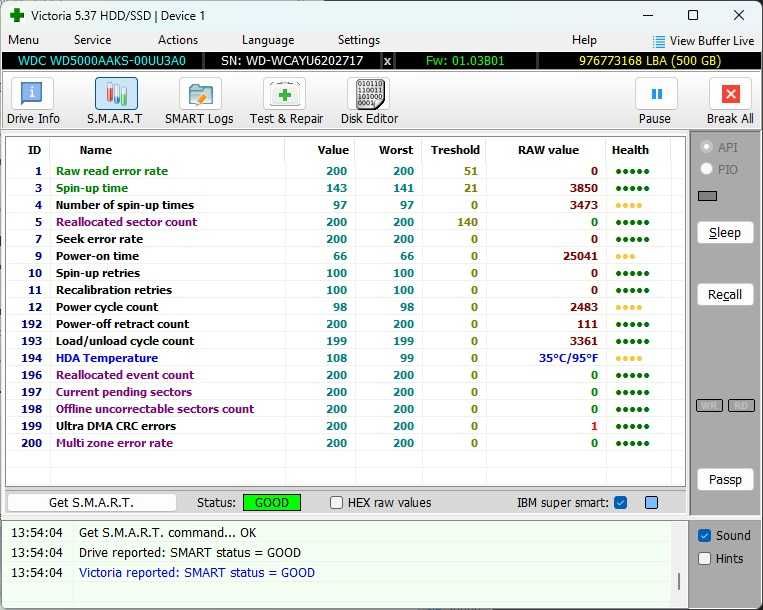The width and height of the screenshot is (763, 610).
Task: Click the 25041 power-on raw value
Action: (580, 256)
